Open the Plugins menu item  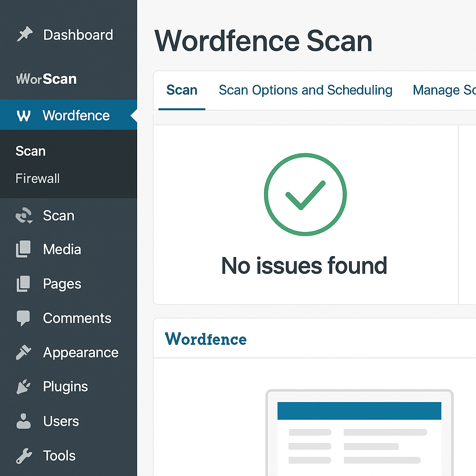[66, 387]
